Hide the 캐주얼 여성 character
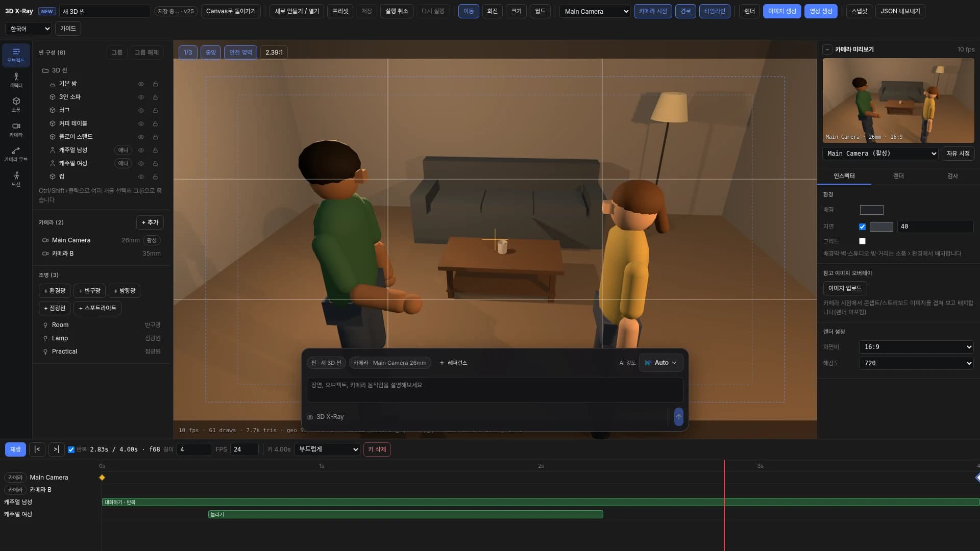This screenshot has width=980, height=551. tap(141, 163)
